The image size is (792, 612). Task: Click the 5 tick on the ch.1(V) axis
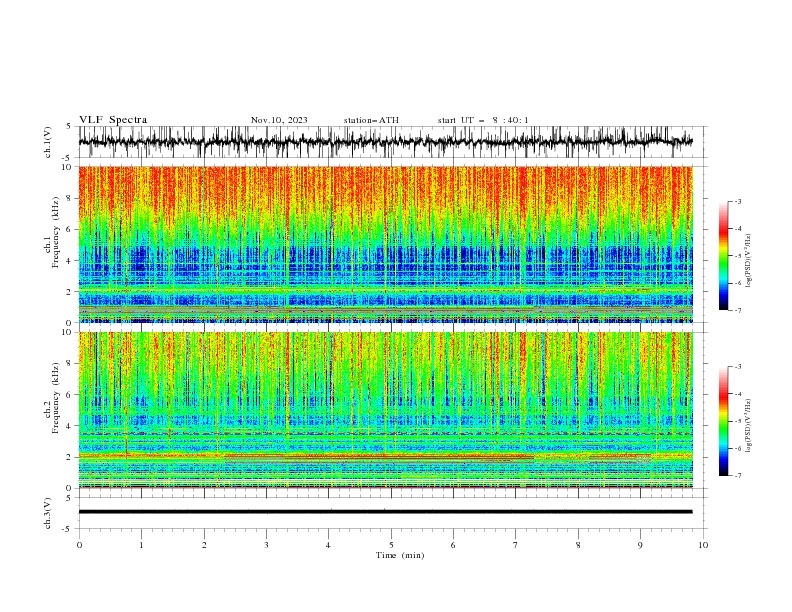click(x=69, y=127)
